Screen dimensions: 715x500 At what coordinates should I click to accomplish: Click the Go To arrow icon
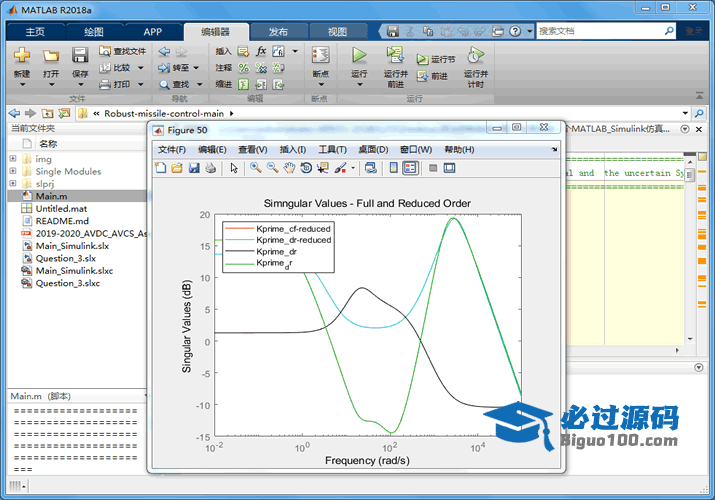click(164, 68)
